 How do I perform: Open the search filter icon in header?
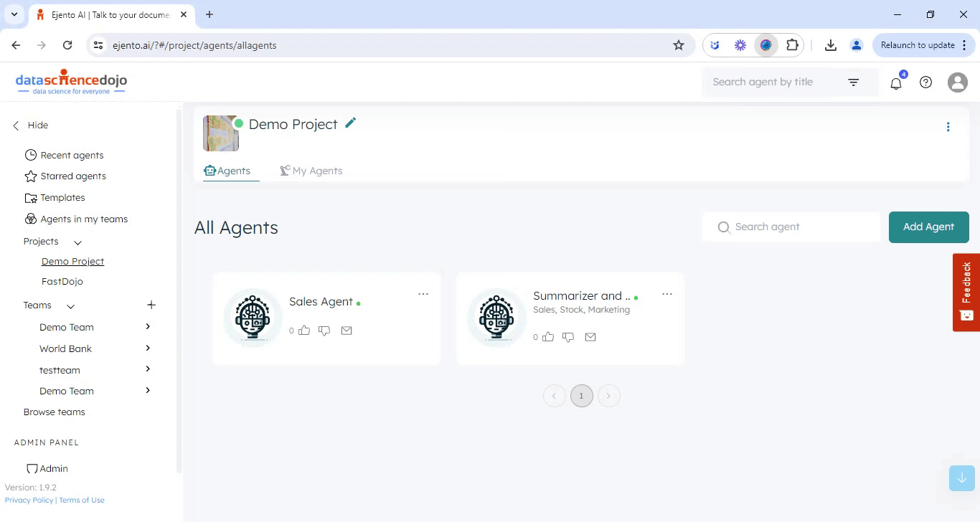coord(853,82)
